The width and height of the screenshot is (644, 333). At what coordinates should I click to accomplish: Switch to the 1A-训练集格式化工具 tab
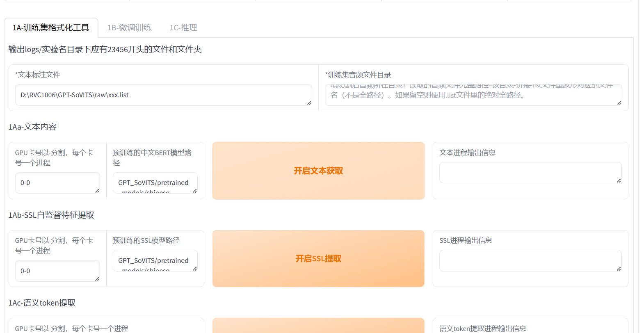51,27
